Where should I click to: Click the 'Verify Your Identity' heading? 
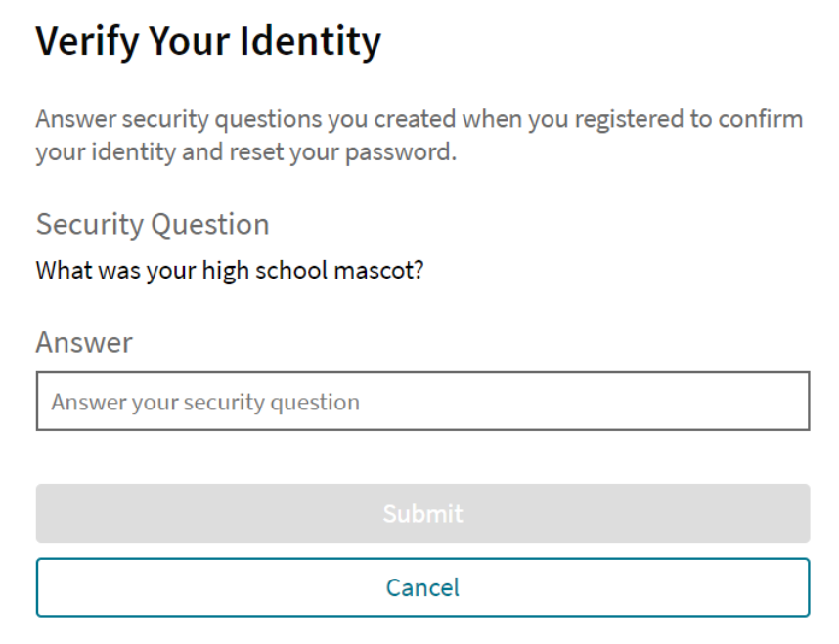[x=208, y=41]
